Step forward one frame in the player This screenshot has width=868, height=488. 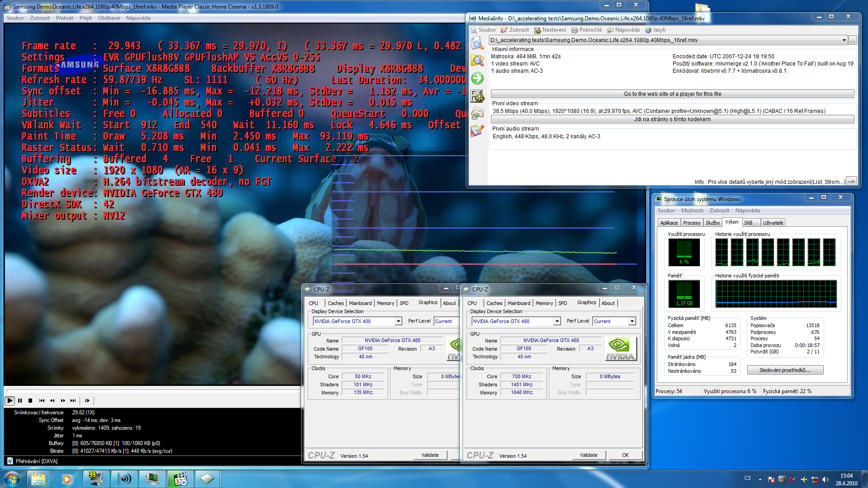coord(87,400)
